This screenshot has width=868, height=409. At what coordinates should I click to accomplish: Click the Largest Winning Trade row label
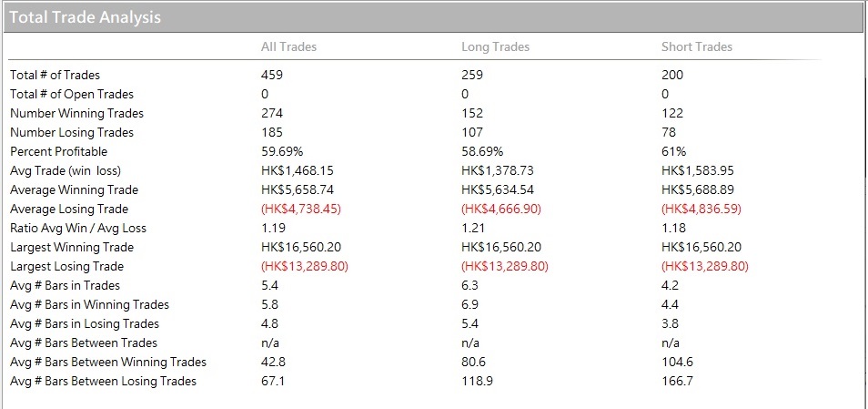tap(71, 247)
